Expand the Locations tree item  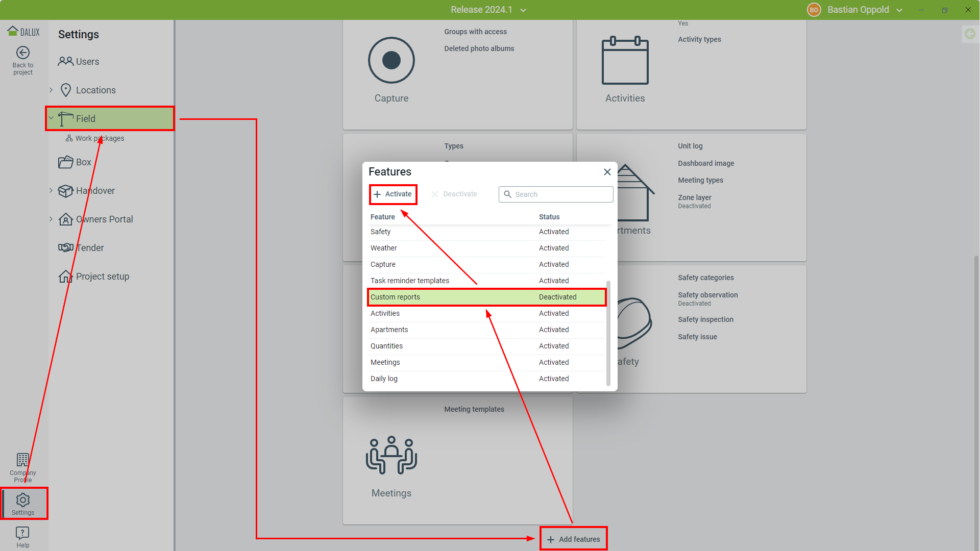[x=51, y=90]
